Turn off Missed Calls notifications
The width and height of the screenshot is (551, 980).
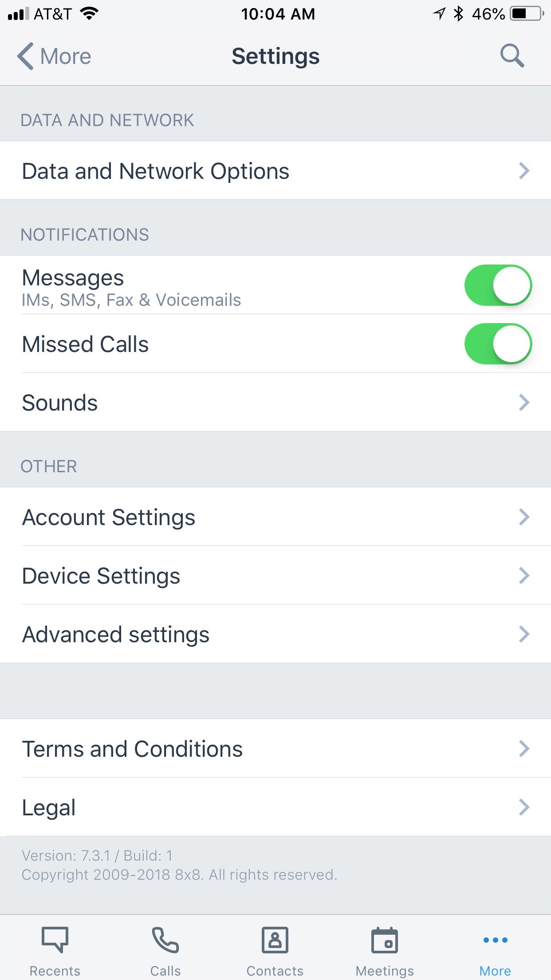(498, 344)
